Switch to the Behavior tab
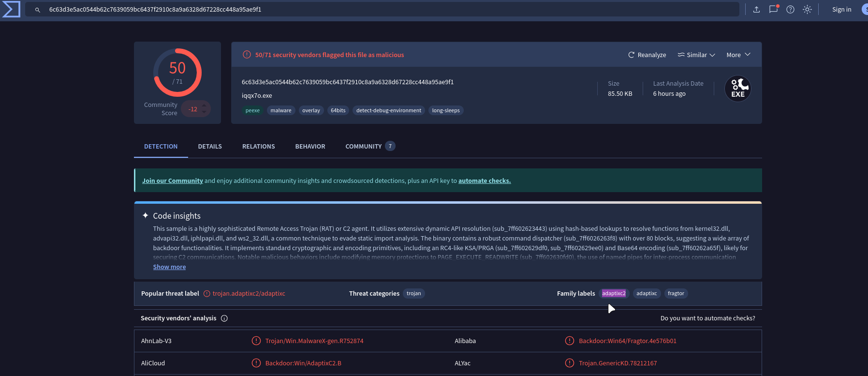Screen dimensions: 868x376 (310, 146)
